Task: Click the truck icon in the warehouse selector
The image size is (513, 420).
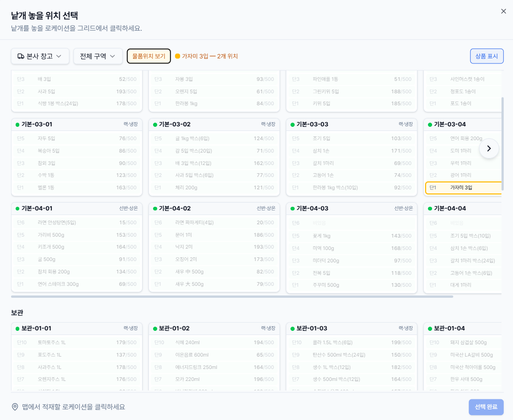Action: tap(21, 56)
